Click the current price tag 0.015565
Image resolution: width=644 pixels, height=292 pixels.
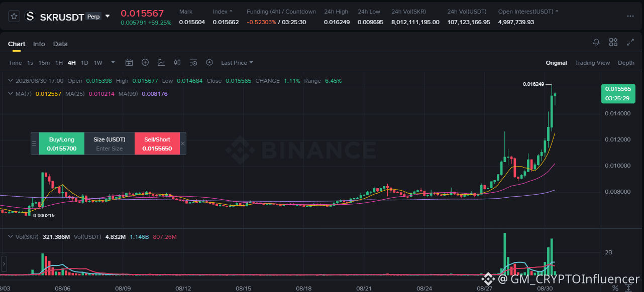coord(618,93)
